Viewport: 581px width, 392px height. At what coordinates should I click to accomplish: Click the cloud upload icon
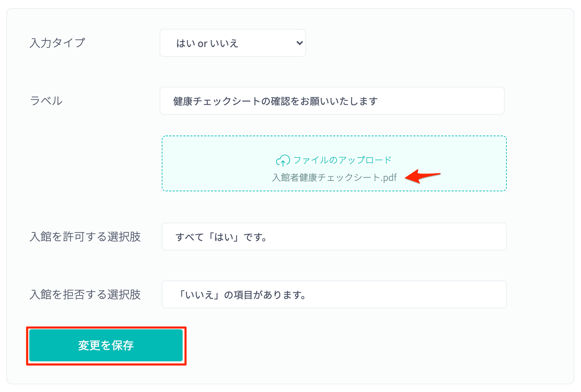283,160
